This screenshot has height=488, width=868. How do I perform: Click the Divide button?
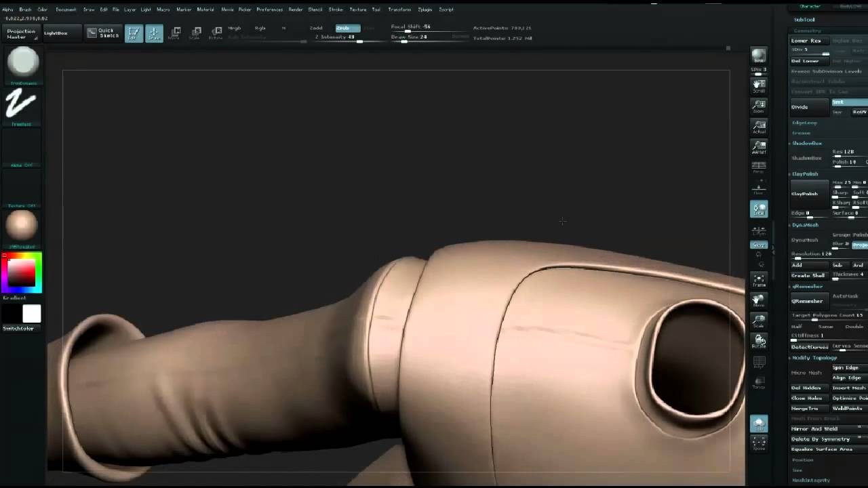(x=810, y=107)
